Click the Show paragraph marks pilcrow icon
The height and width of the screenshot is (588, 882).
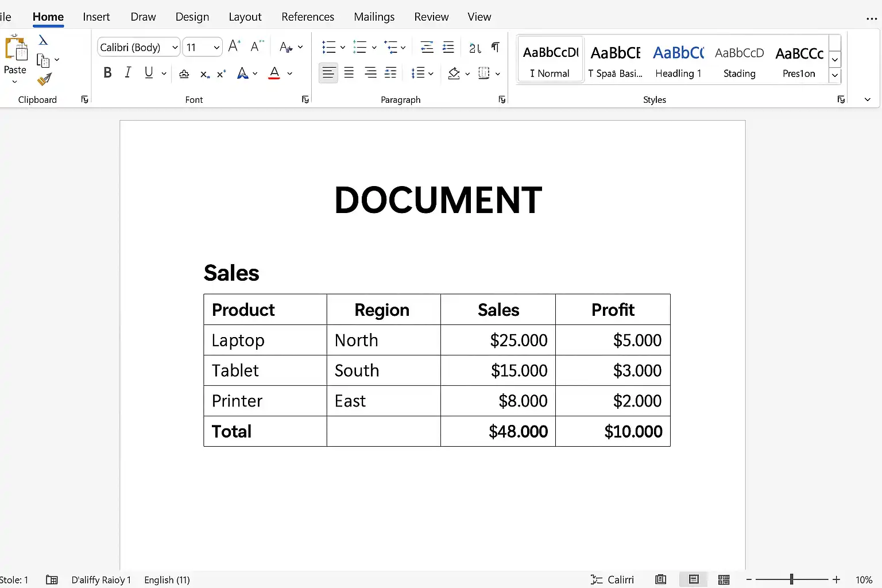(496, 47)
